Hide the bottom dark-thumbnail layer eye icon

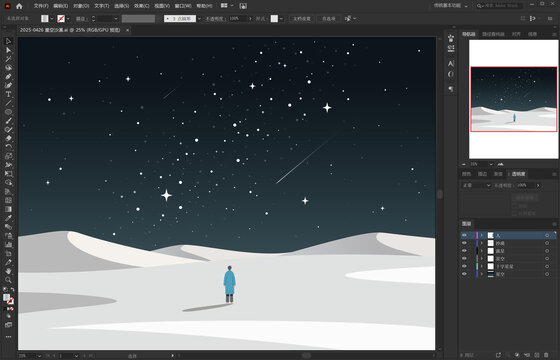[464, 274]
